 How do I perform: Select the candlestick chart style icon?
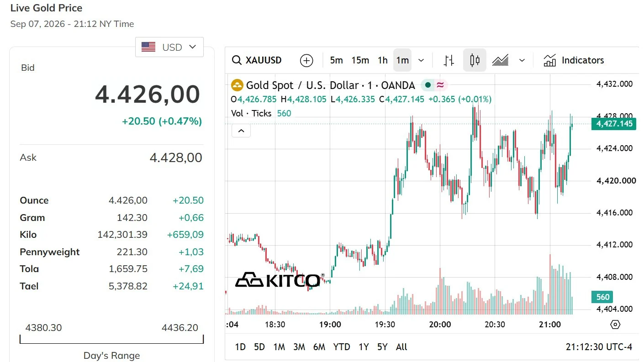click(x=475, y=60)
